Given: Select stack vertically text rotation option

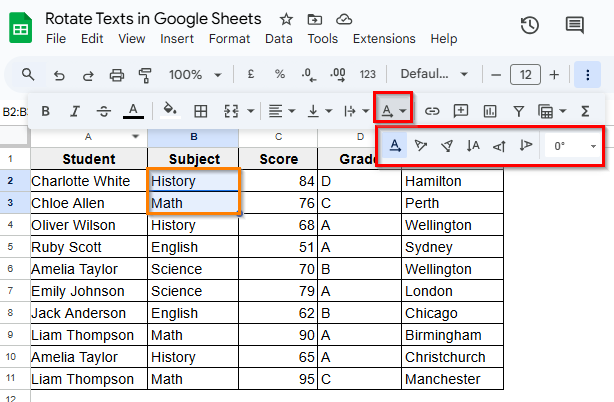Looking at the screenshot, I should tap(473, 146).
